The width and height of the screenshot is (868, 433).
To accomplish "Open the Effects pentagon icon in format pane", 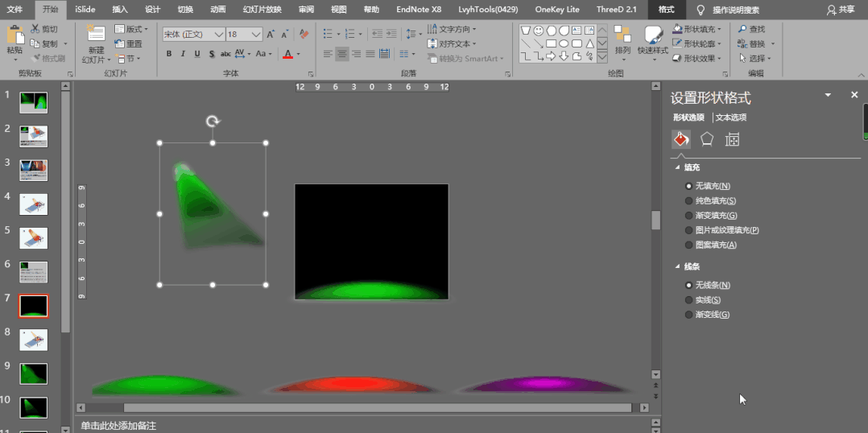I will (x=706, y=139).
